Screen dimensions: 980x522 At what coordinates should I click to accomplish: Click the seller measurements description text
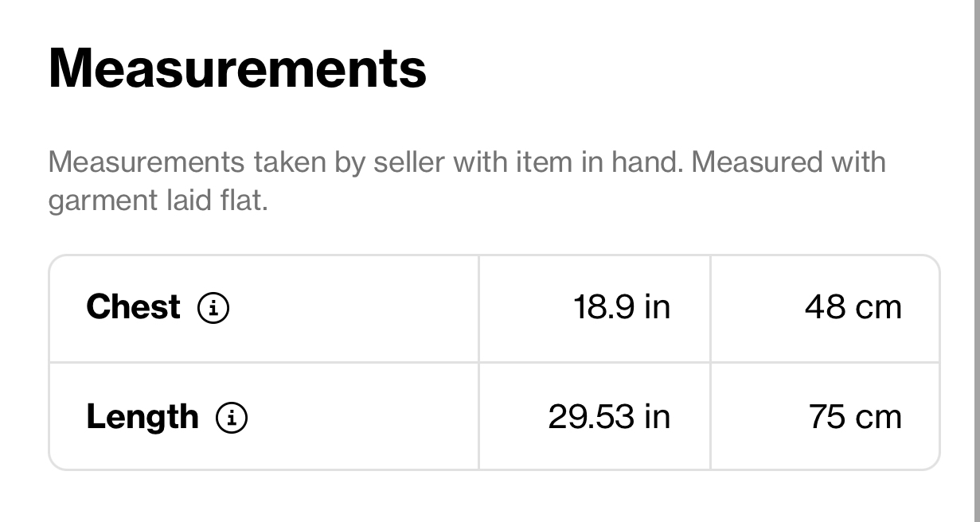(467, 181)
